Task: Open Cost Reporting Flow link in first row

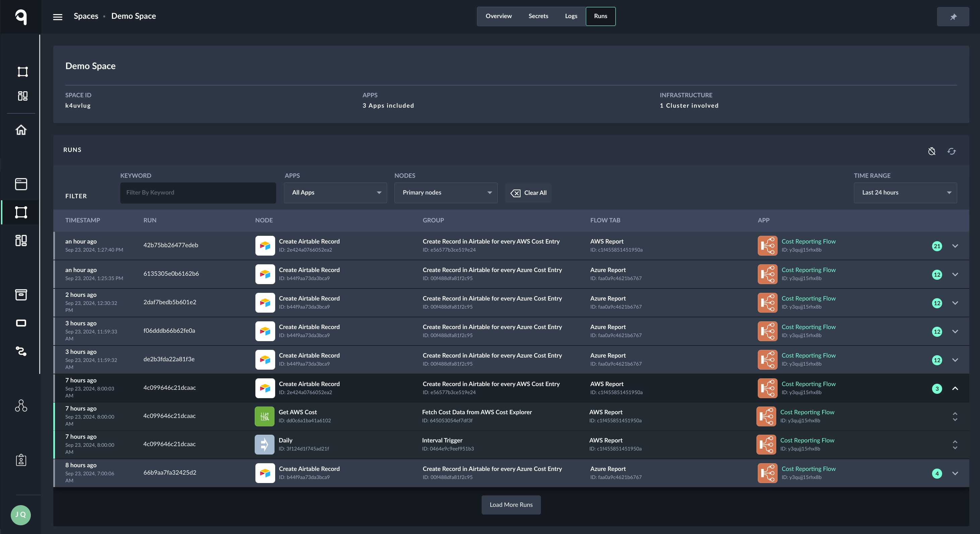Action: (808, 241)
